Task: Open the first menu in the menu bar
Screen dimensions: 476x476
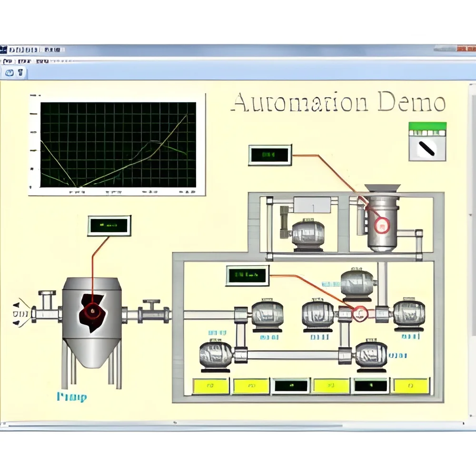Action: [8, 61]
